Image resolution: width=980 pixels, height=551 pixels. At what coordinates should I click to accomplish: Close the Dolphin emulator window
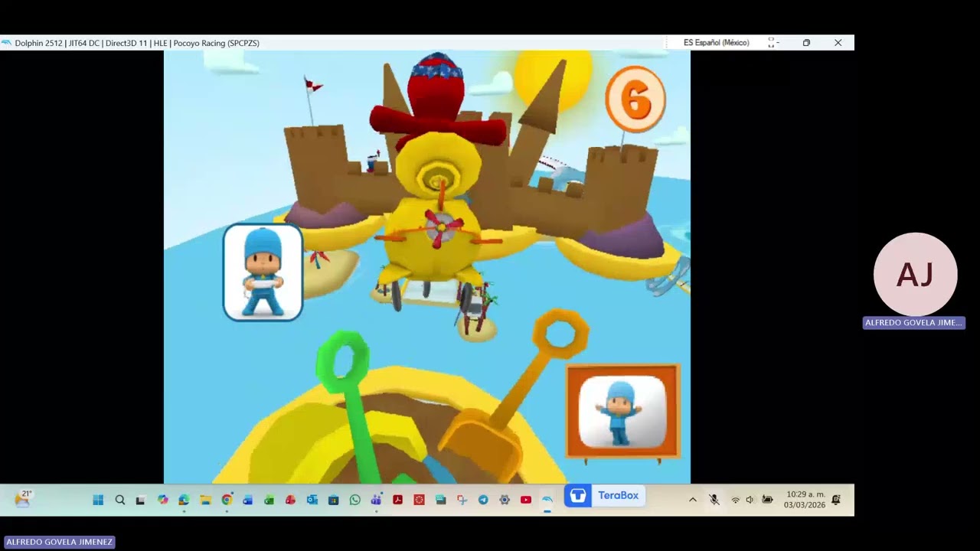click(x=838, y=43)
